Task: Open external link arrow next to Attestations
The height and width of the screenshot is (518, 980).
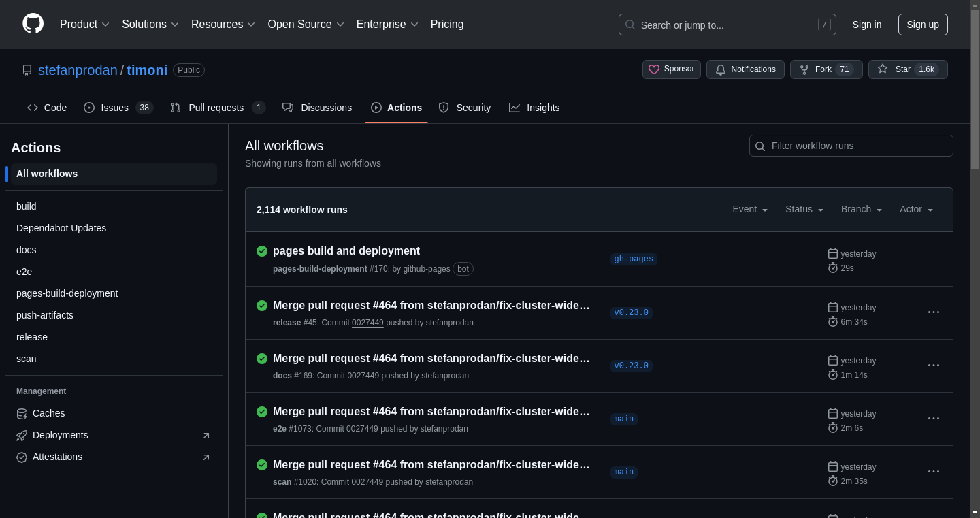Action: tap(206, 457)
